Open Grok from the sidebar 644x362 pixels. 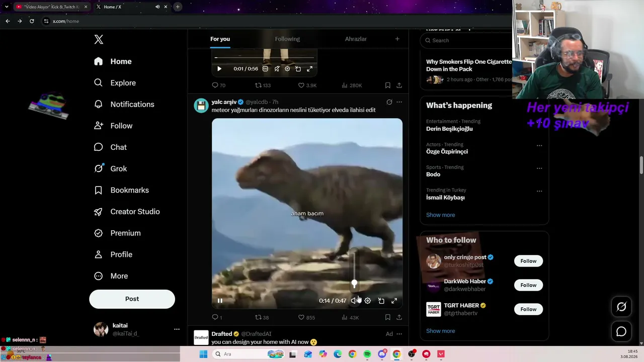pos(110,168)
